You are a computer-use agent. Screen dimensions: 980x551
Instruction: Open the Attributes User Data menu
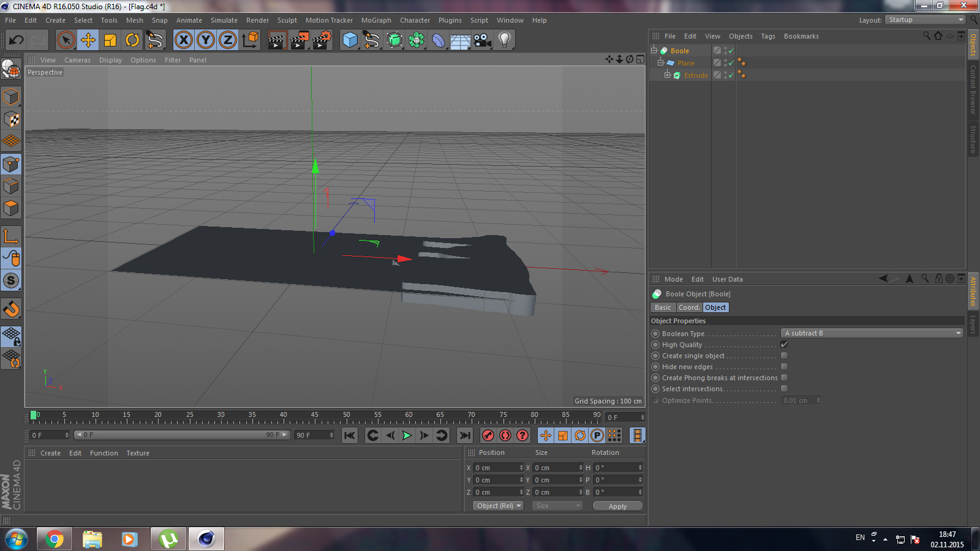point(728,279)
